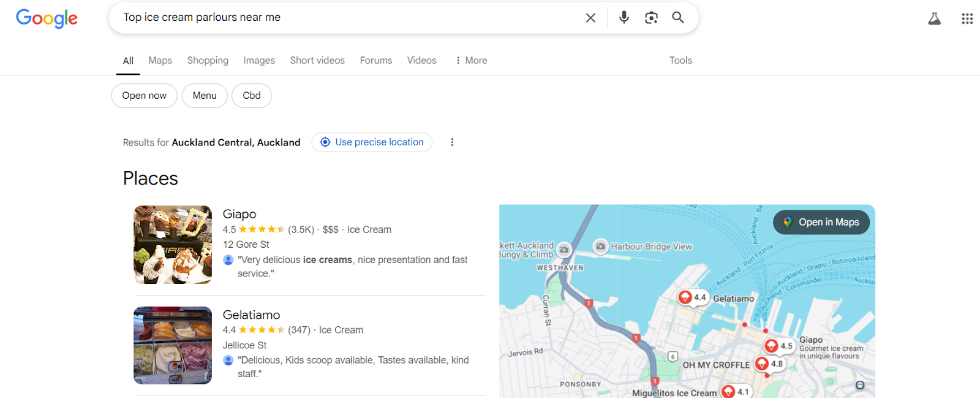Start voice search with microphone icon
This screenshot has width=980, height=398.
[x=624, y=17]
